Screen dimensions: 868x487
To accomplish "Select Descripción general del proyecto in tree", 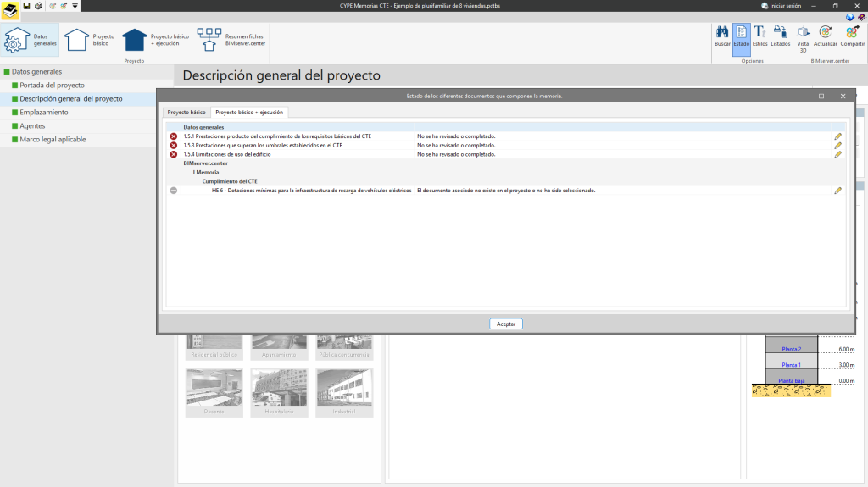I will 71,99.
